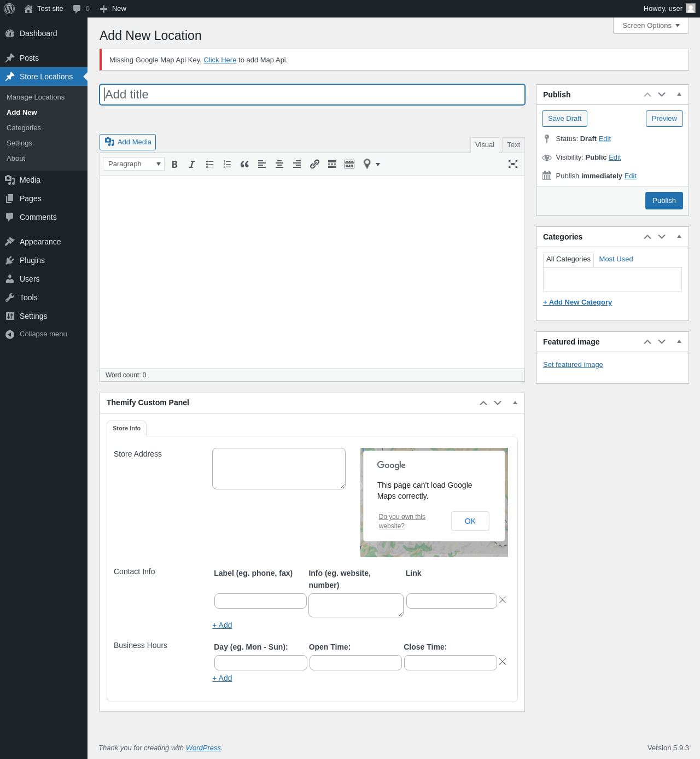The width and height of the screenshot is (700, 759).
Task: Move Themify Custom Panel up
Action: [483, 403]
